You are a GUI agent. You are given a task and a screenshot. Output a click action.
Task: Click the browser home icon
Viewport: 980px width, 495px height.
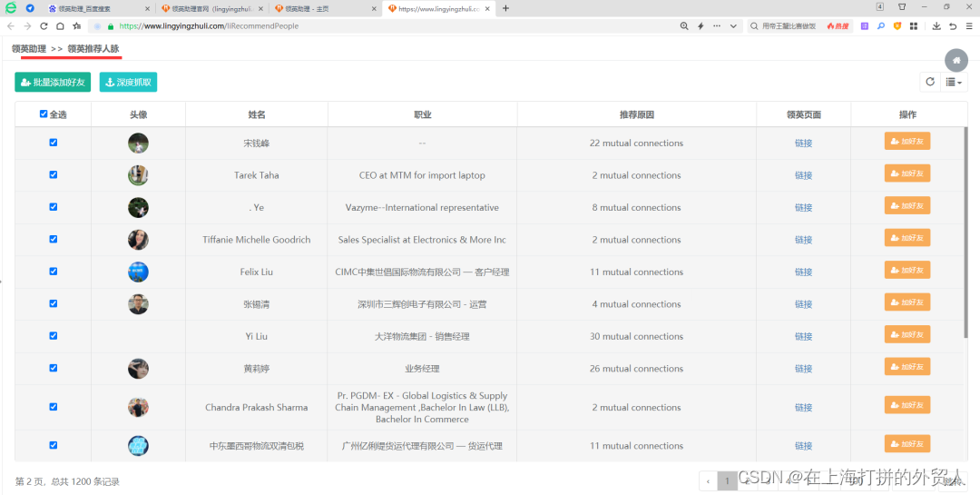60,26
